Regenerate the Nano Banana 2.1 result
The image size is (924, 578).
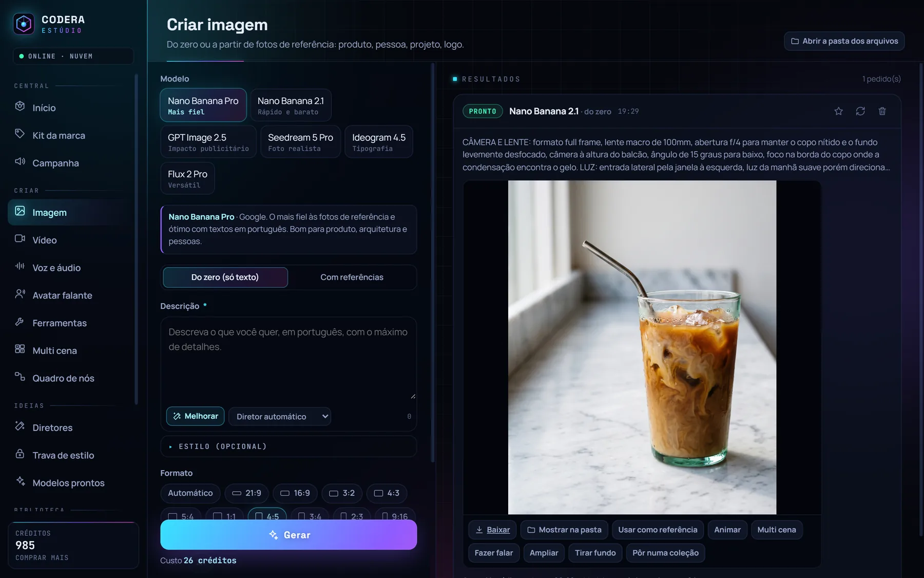click(860, 111)
